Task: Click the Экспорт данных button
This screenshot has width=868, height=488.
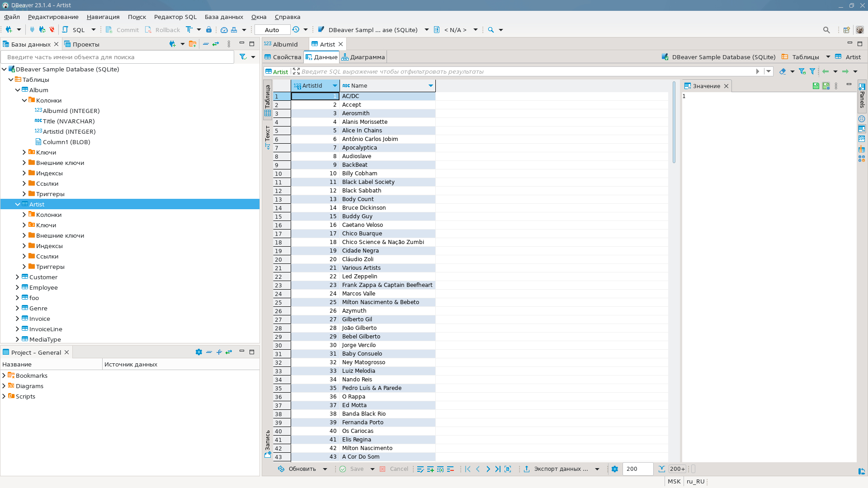Action: click(556, 469)
